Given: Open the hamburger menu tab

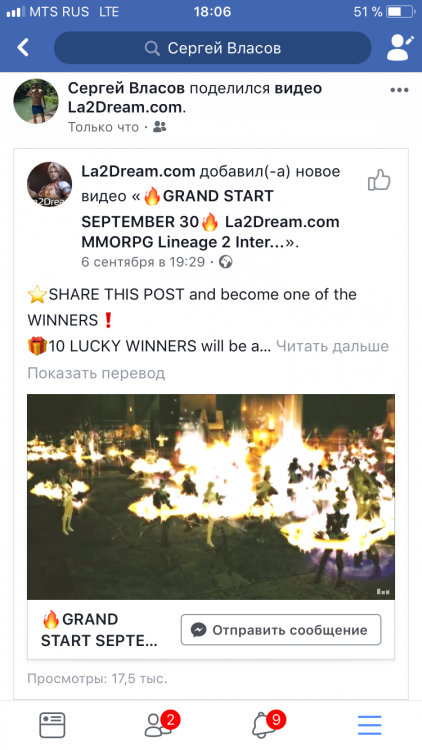Looking at the screenshot, I should pyautogui.click(x=370, y=725).
